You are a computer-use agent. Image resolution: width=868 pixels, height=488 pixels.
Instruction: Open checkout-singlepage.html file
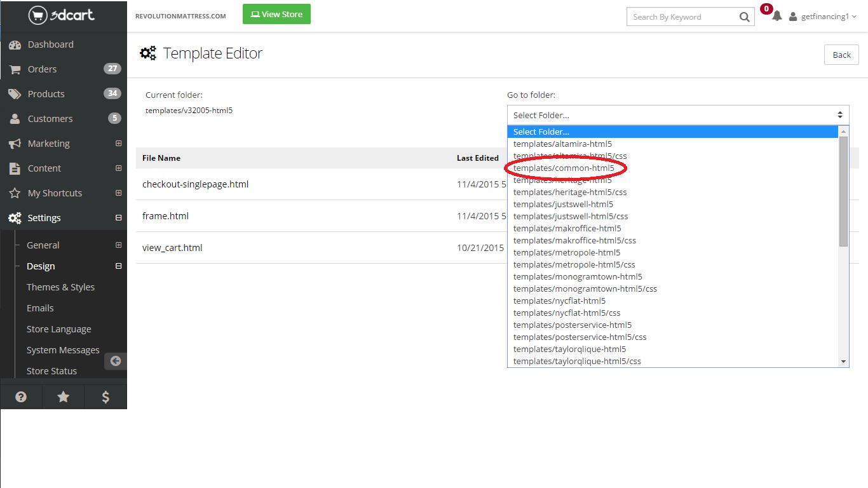pos(195,184)
